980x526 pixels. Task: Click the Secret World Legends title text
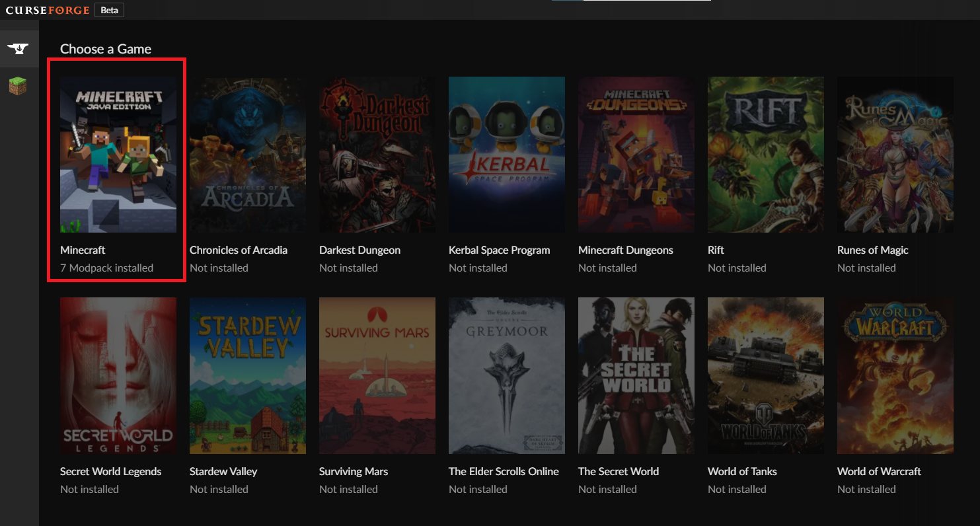pos(110,471)
